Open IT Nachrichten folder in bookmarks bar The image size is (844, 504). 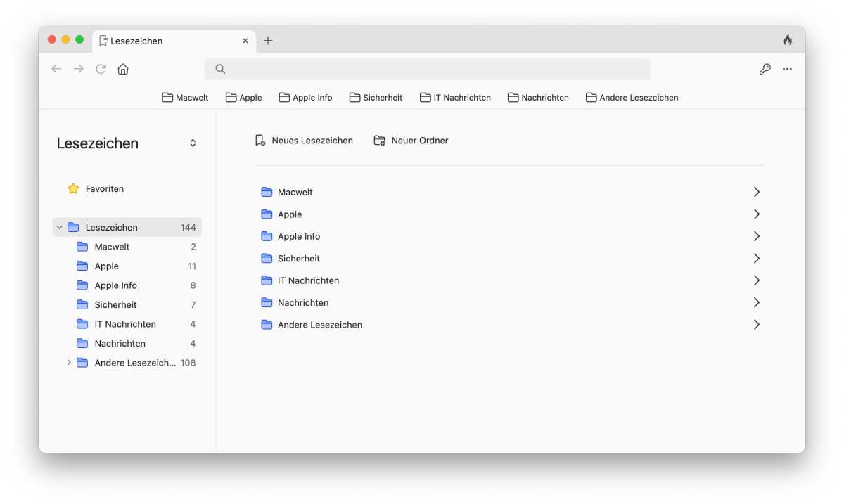click(x=455, y=98)
